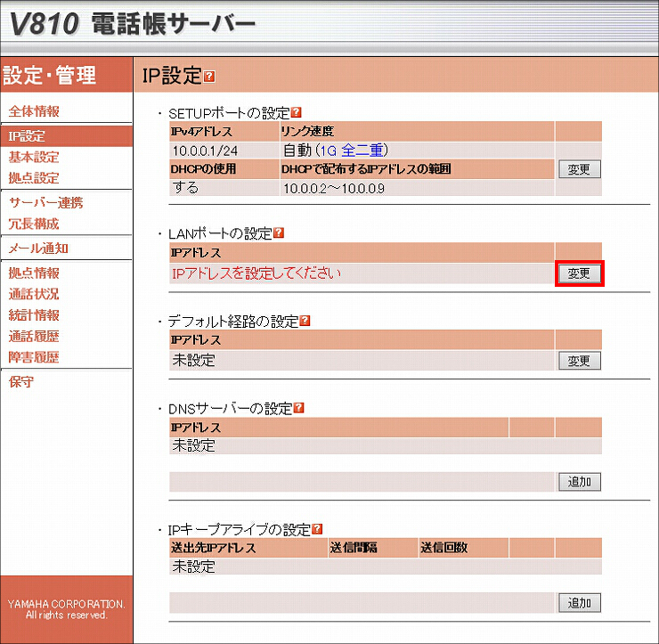
Task: Click 未設定 value in デフォルト経路 section
Action: click(x=194, y=360)
